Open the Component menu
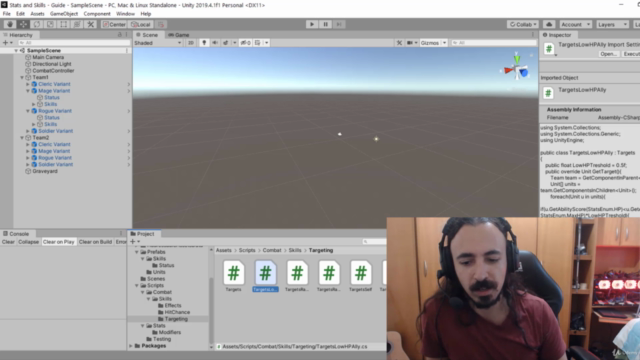Image resolution: width=640 pixels, height=360 pixels. 97,13
